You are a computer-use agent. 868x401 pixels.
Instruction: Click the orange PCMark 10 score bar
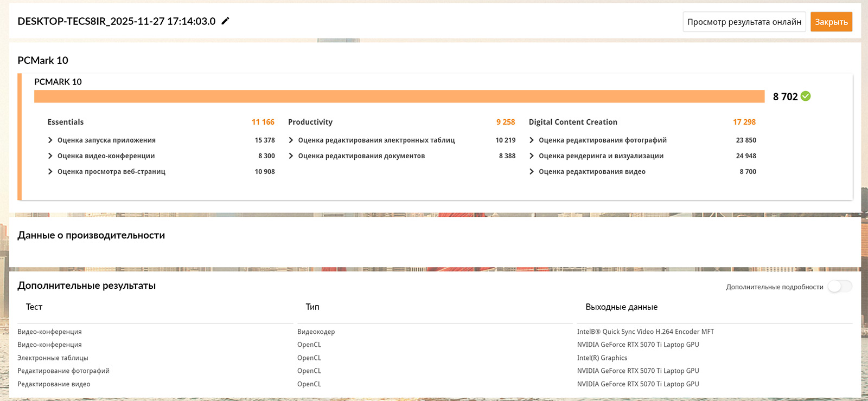[x=399, y=96]
